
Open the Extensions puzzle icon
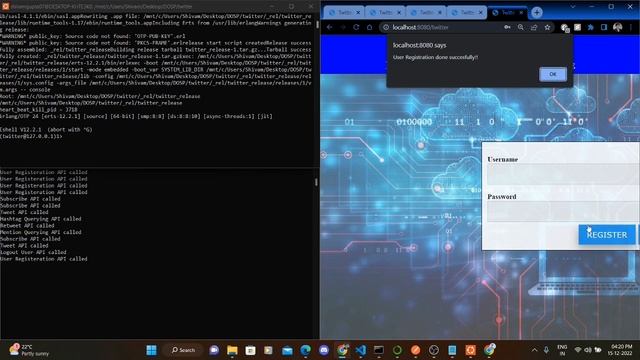[591, 27]
